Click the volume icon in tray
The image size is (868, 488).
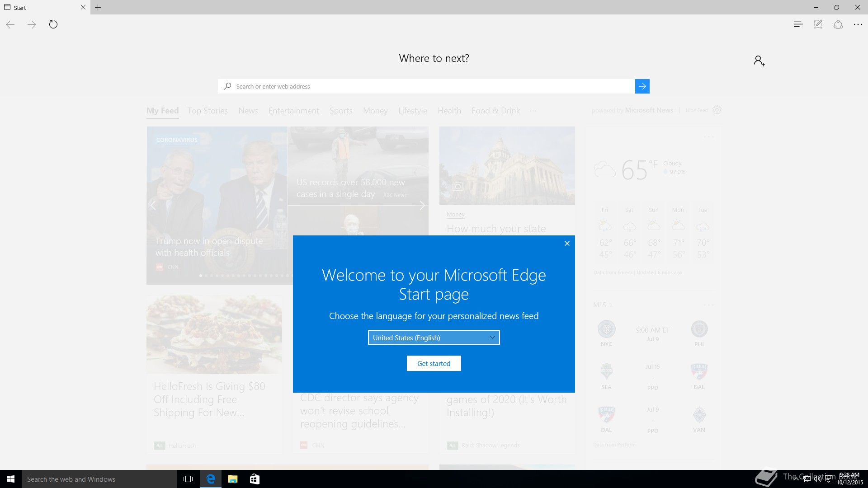[818, 479]
